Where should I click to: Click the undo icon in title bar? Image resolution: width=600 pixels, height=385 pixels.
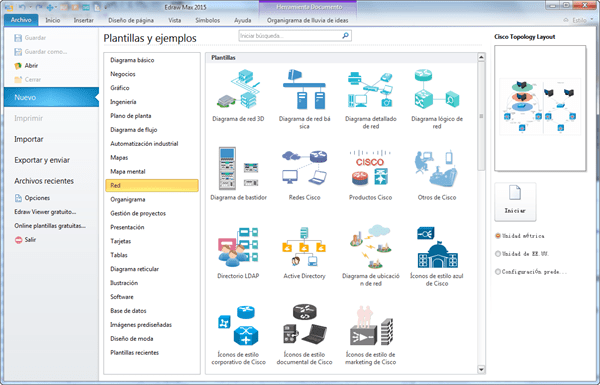click(22, 7)
